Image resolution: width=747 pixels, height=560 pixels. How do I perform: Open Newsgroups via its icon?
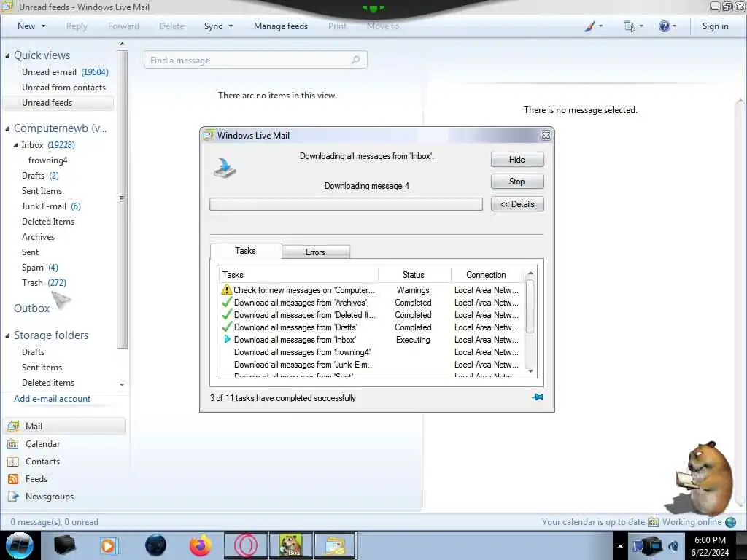(13, 497)
